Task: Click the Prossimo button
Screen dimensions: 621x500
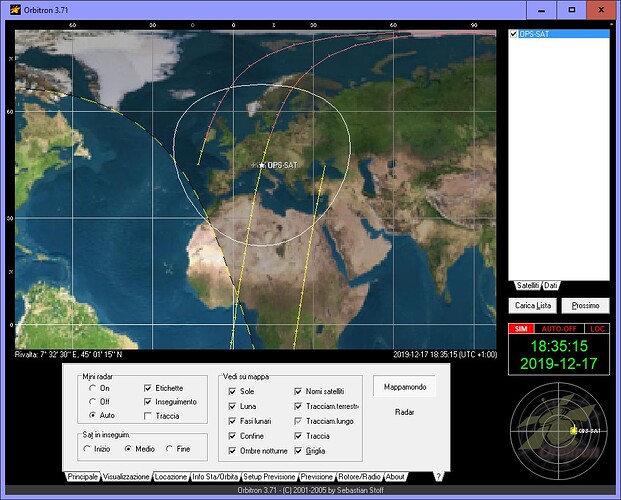Action: click(585, 305)
